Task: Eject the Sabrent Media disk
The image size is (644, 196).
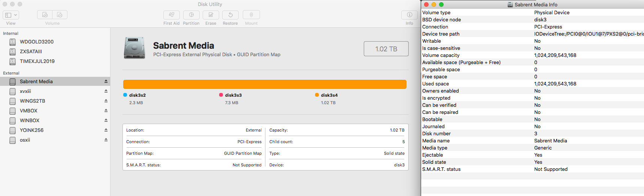Action: coord(106,81)
